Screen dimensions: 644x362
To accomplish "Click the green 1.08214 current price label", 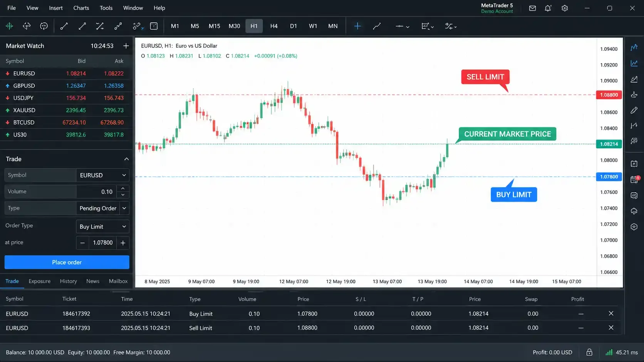I will pyautogui.click(x=609, y=144).
